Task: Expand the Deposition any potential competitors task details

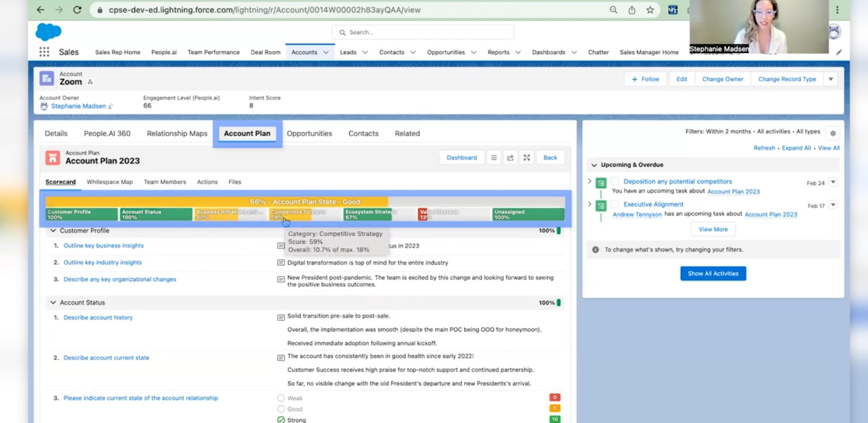Action: (x=589, y=181)
